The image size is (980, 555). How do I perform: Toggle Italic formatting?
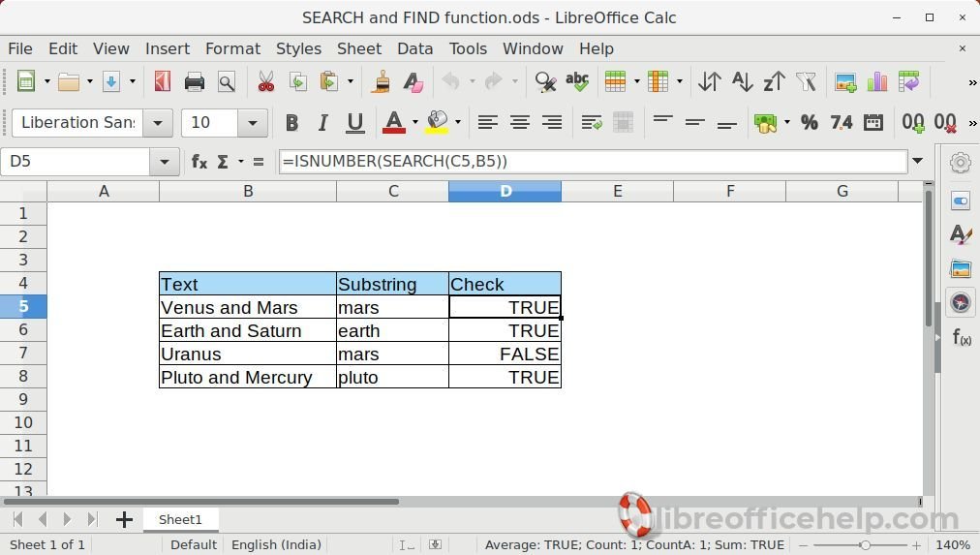point(322,122)
